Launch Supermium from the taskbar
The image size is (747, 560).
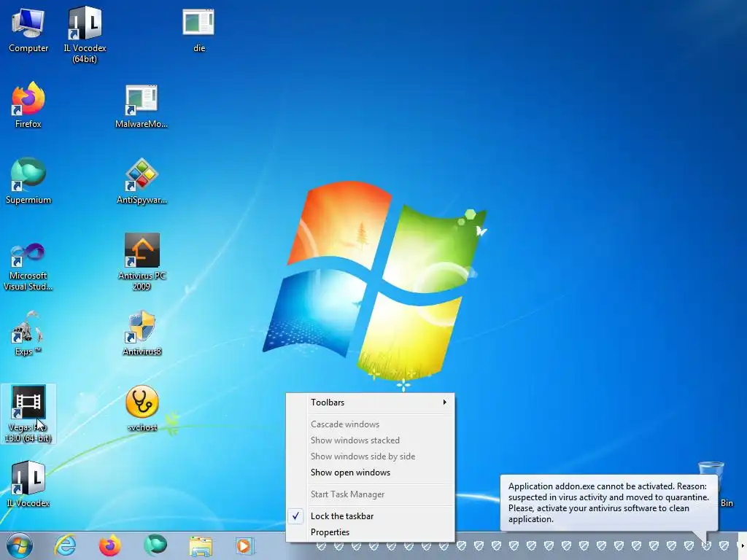pyautogui.click(x=155, y=545)
